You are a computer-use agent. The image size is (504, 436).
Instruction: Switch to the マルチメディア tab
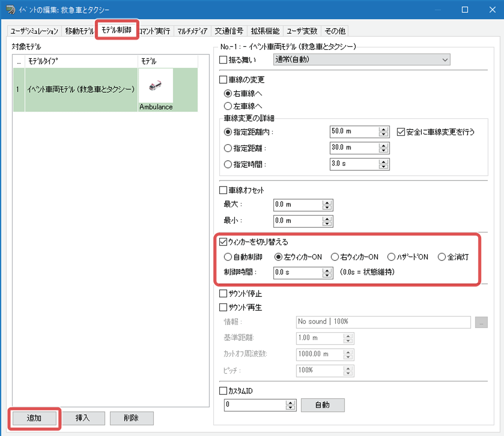pos(192,31)
